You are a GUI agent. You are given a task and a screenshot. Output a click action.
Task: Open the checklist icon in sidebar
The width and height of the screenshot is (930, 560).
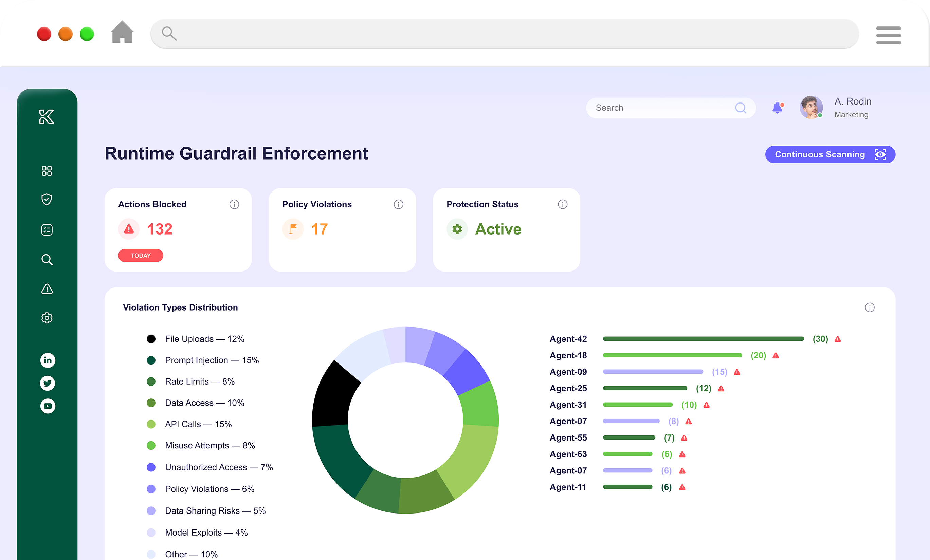click(x=47, y=229)
